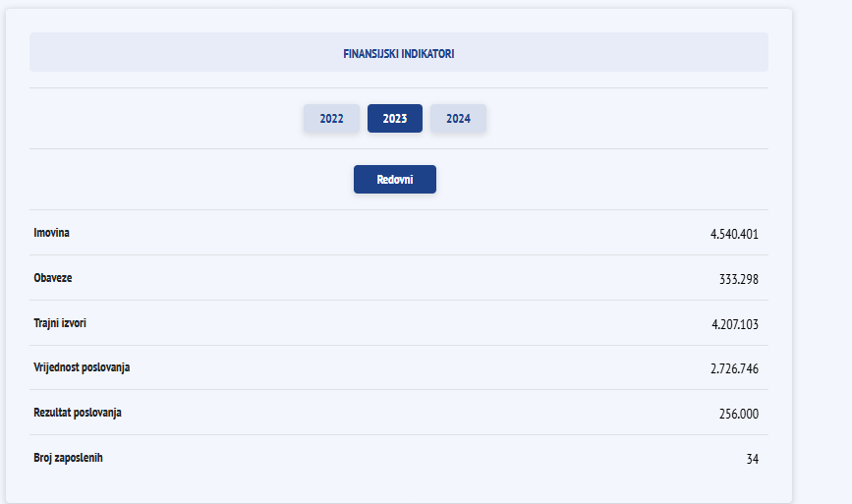The height and width of the screenshot is (504, 852).
Task: Click the divider line beneath the Redovni button
Action: click(399, 209)
